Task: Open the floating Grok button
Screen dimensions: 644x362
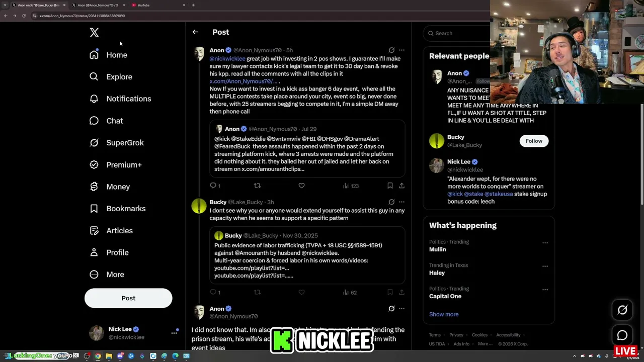Action: click(x=622, y=310)
